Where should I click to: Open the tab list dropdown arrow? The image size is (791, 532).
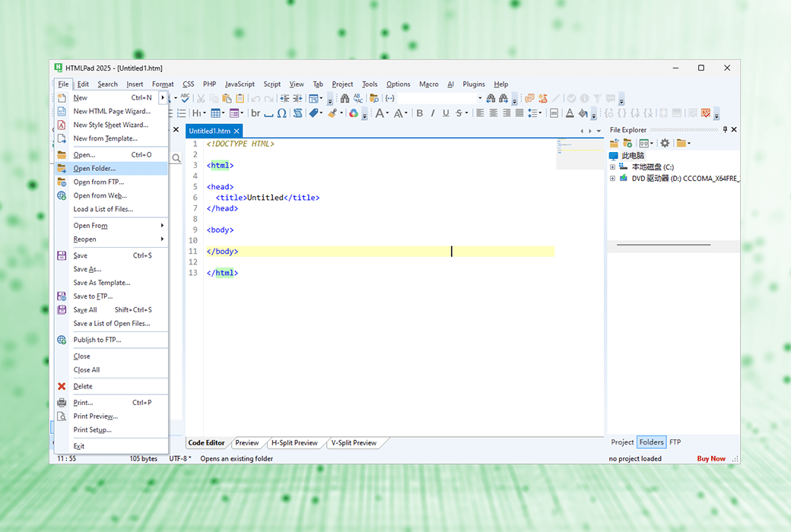click(599, 131)
